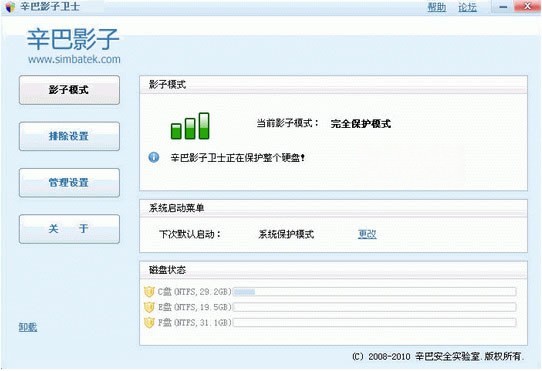
Task: Click the F盘 usage progress bar
Action: point(375,323)
